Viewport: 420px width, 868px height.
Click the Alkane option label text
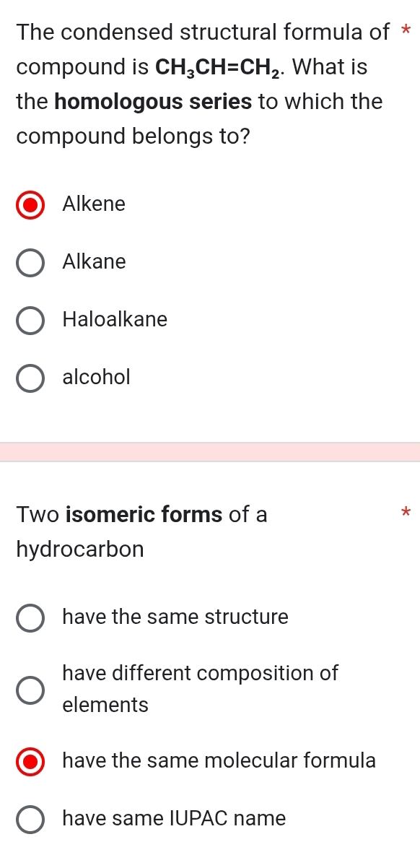click(93, 262)
